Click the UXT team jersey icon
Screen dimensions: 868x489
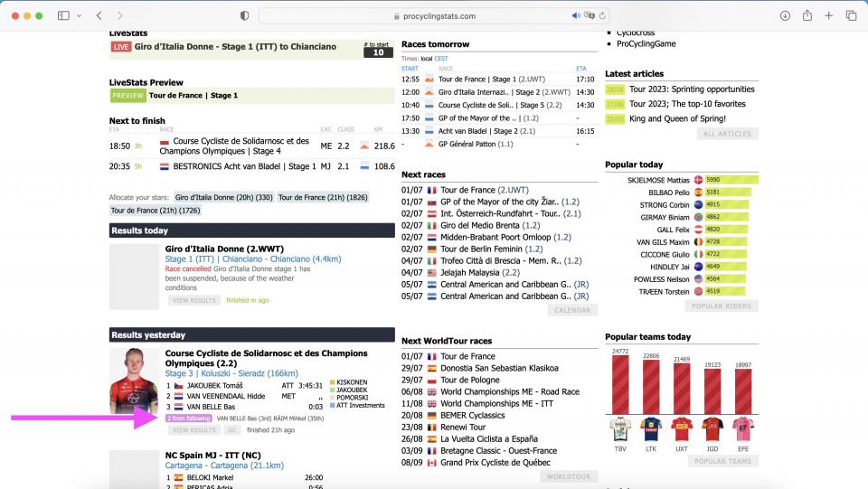pyautogui.click(x=682, y=429)
